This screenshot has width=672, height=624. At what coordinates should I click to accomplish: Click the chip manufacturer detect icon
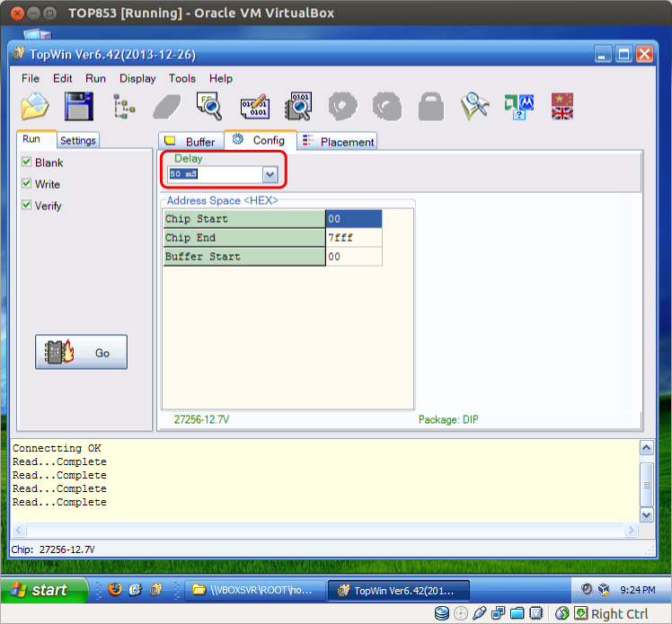tap(519, 107)
